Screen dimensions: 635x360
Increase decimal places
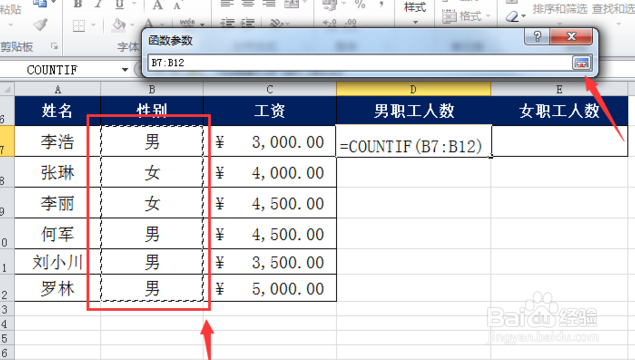tap(329, 23)
